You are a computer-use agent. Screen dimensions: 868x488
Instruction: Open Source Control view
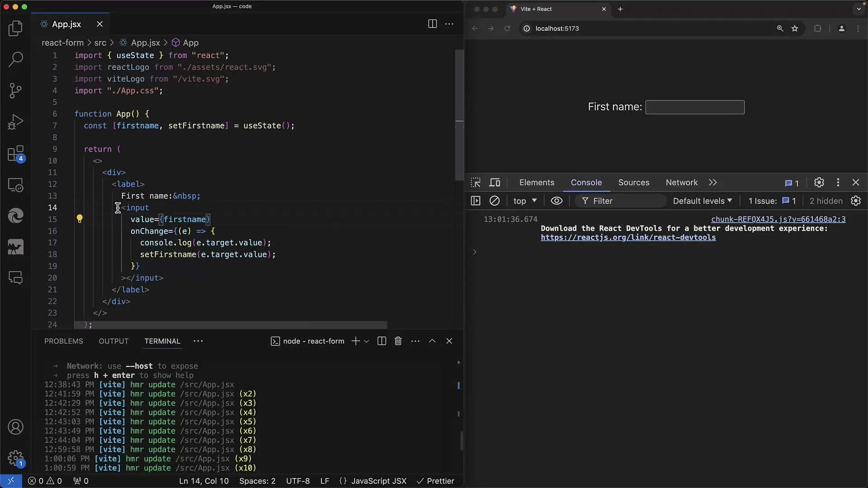(15, 90)
